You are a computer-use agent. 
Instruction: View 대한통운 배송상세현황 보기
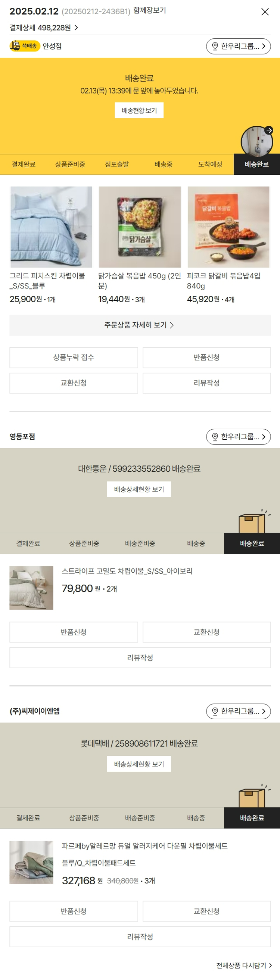coord(139,489)
